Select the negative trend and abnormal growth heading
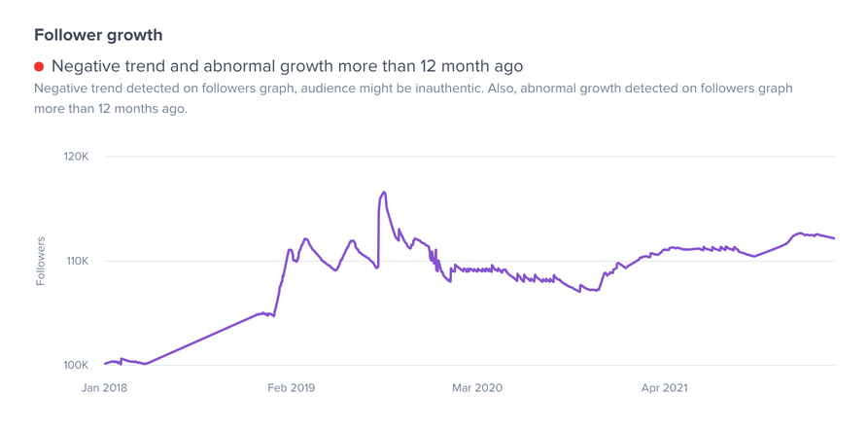The image size is (868, 429). (287, 67)
